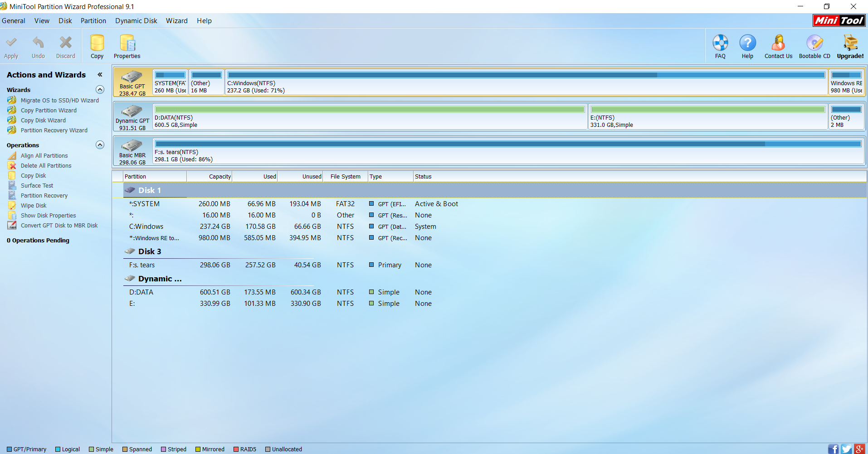Open the Wizard menu
868x454 pixels.
[x=177, y=21]
